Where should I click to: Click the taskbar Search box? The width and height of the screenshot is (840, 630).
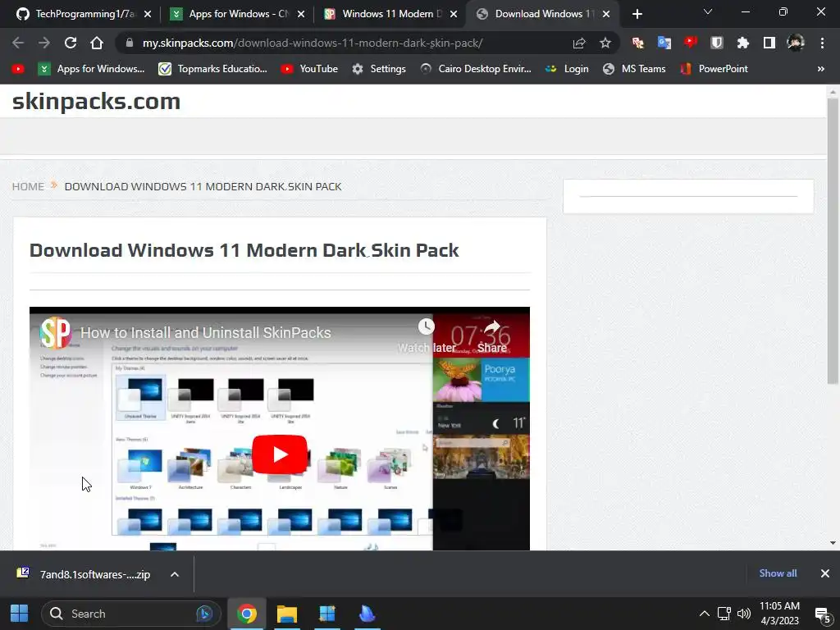[130, 614]
